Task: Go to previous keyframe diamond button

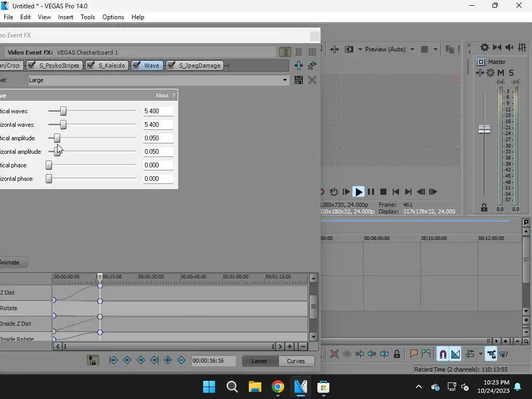Action: (x=127, y=361)
